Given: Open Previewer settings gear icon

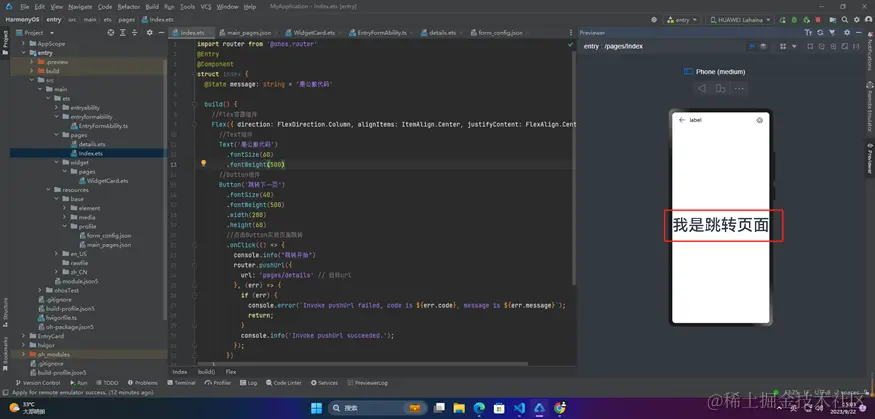Looking at the screenshot, I should click(847, 32).
